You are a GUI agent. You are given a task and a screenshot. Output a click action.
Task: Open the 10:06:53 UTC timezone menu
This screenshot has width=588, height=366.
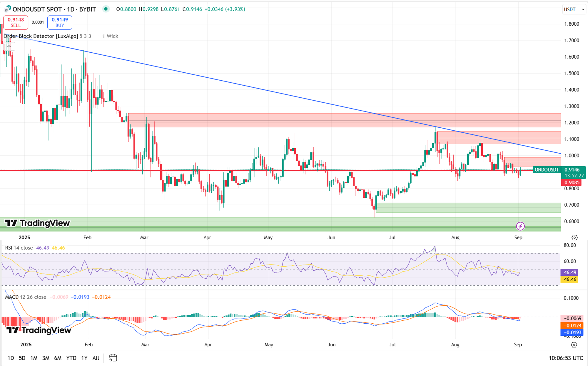[x=566, y=358]
